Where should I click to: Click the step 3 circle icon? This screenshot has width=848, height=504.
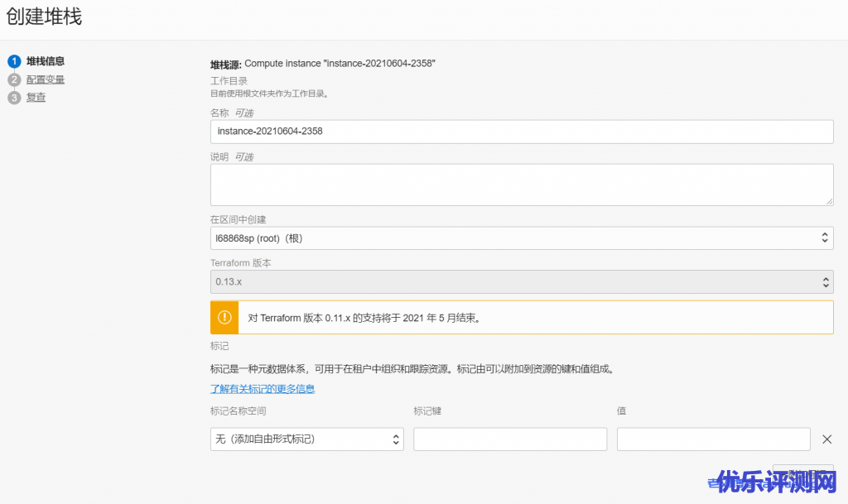[x=13, y=98]
